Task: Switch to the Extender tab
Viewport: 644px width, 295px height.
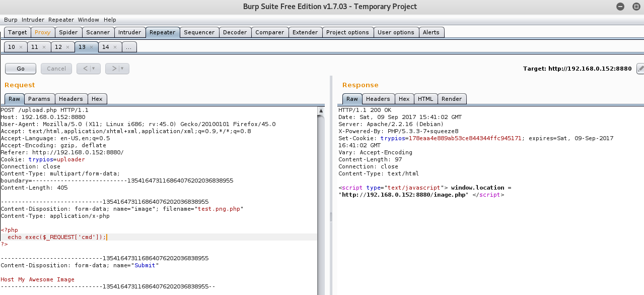Action: pos(305,32)
